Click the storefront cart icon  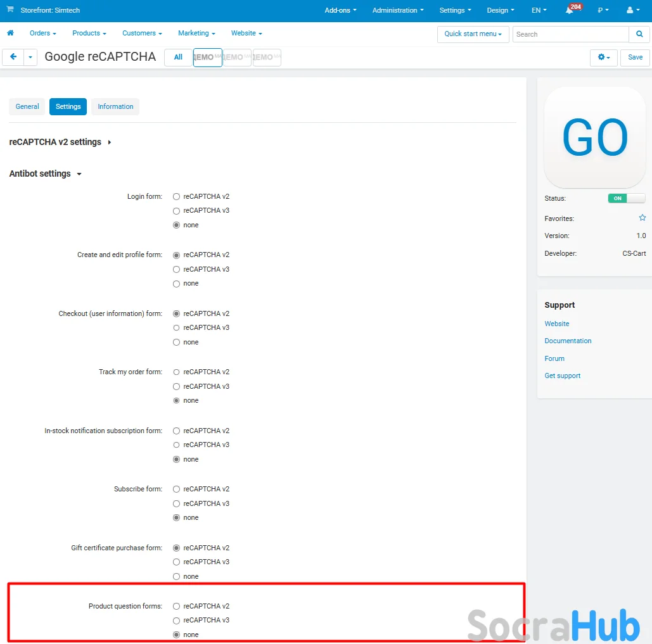[x=10, y=10]
